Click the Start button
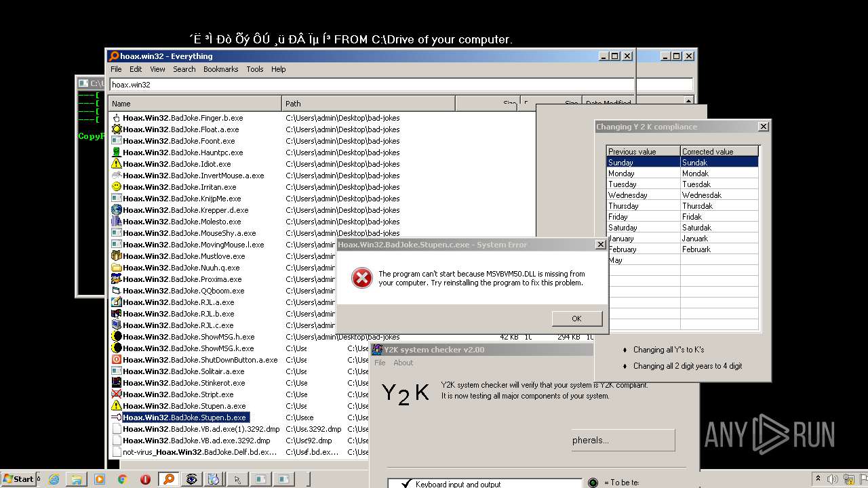868x488 pixels. tap(19, 479)
